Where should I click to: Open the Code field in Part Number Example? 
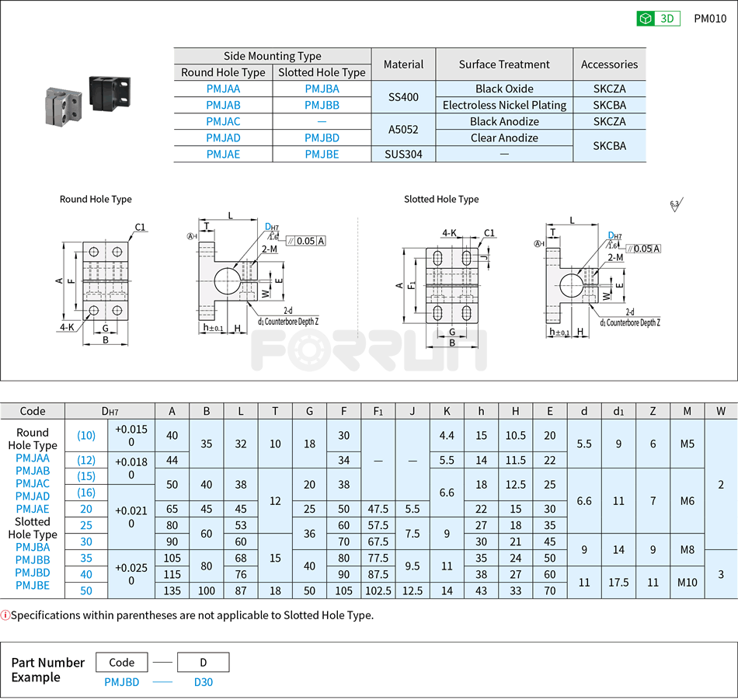(x=121, y=662)
